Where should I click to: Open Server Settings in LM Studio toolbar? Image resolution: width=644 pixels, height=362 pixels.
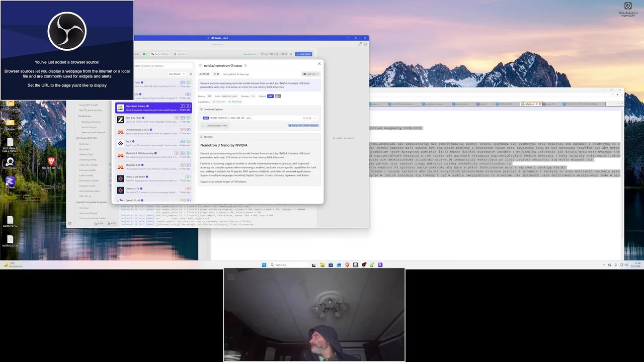point(161,54)
